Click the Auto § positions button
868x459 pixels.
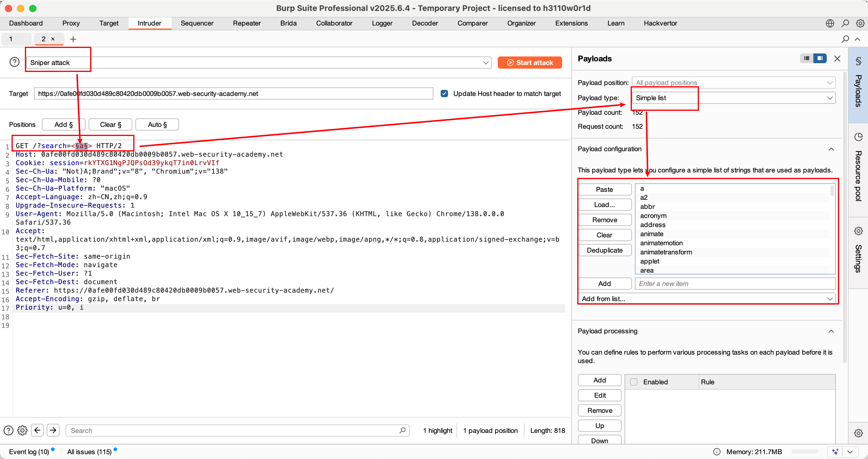(x=157, y=124)
